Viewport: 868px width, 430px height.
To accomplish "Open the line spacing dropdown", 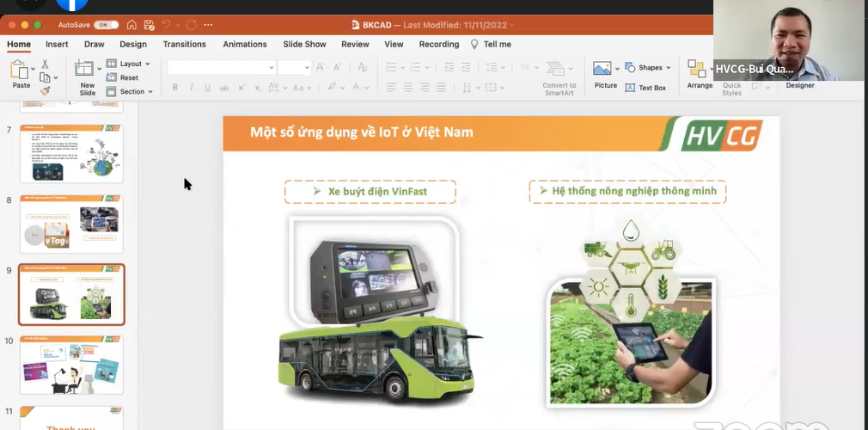I will click(503, 68).
